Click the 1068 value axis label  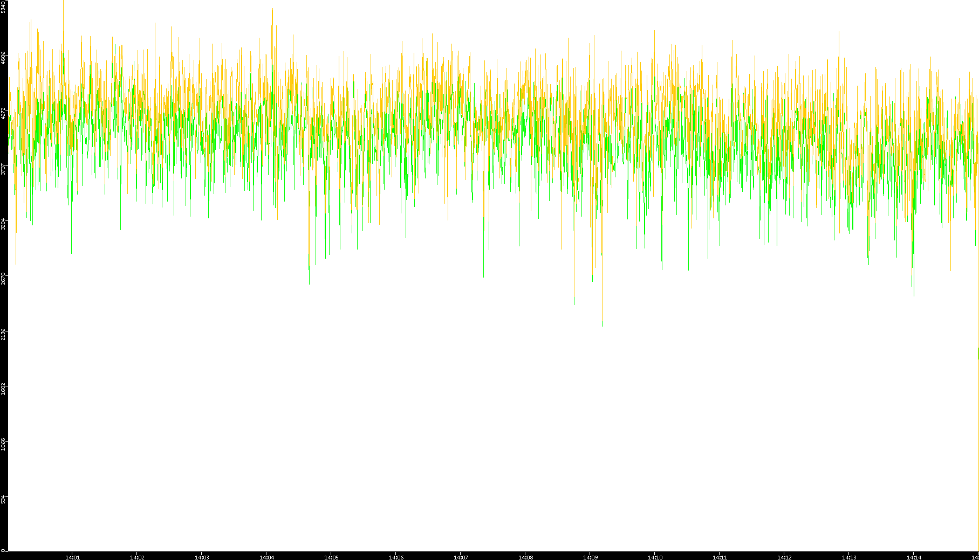click(x=3, y=445)
